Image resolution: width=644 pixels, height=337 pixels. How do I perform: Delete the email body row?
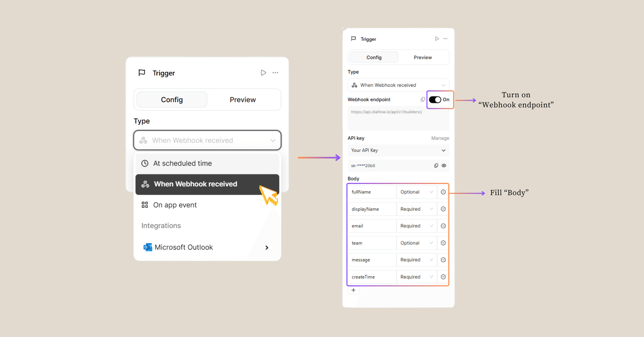tap(443, 226)
